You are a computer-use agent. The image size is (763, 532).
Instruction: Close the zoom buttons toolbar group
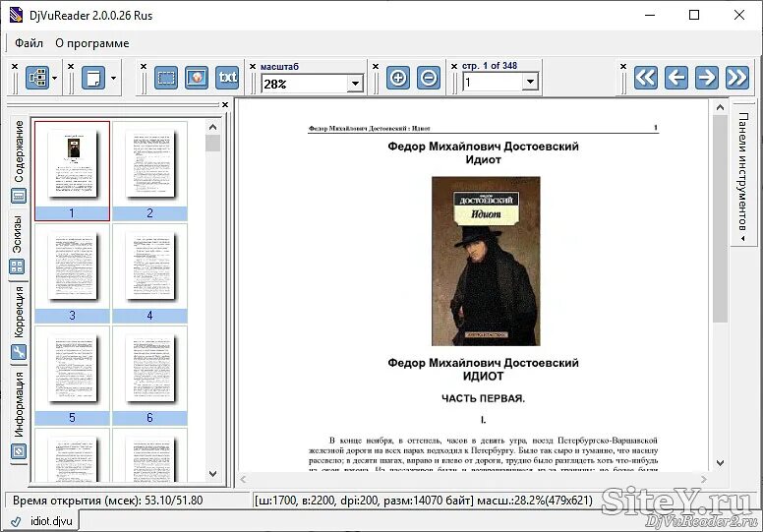tap(376, 66)
